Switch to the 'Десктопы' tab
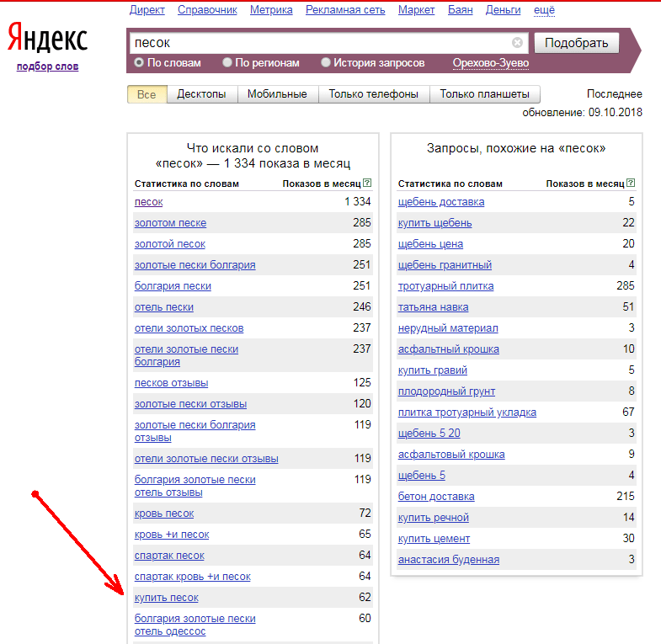Screen dimensions: 661x644 201,94
